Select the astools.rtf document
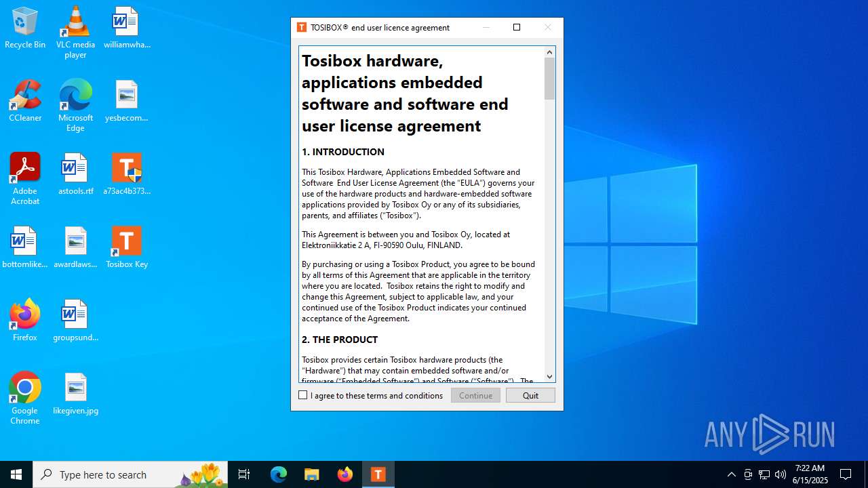 pos(75,175)
